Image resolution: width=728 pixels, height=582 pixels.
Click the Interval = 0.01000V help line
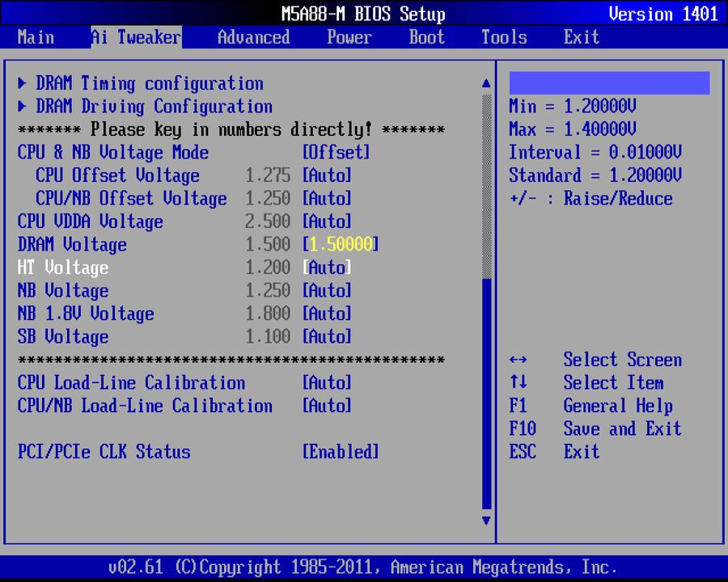coord(595,152)
